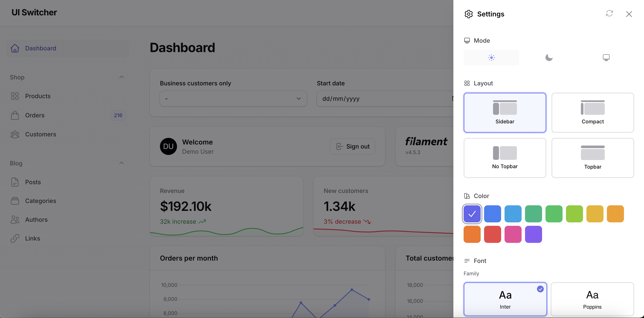Open Business customers only dropdown
644x318 pixels.
[233, 99]
